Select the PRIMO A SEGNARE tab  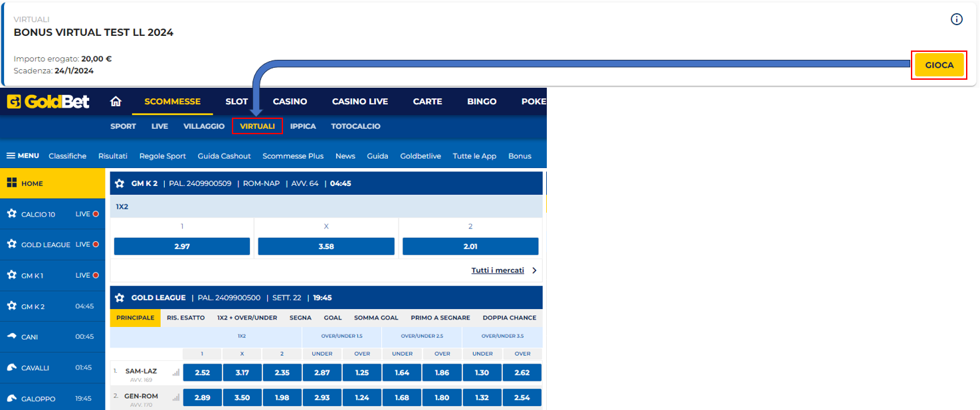point(441,318)
